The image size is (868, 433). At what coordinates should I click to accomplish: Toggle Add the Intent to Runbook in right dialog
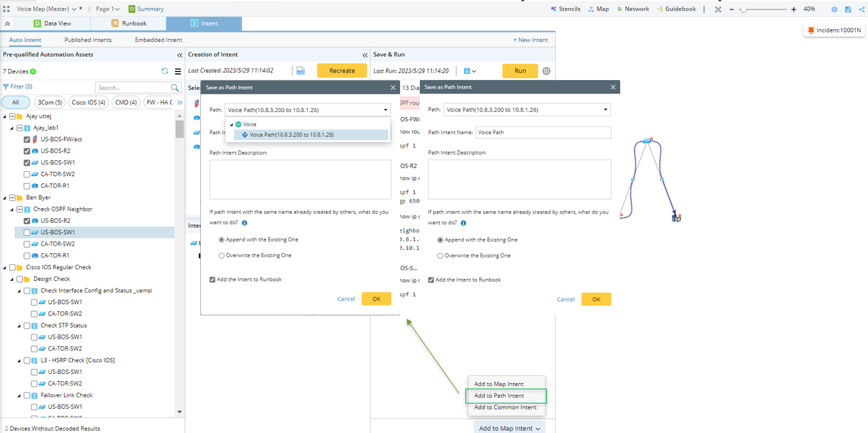(431, 280)
